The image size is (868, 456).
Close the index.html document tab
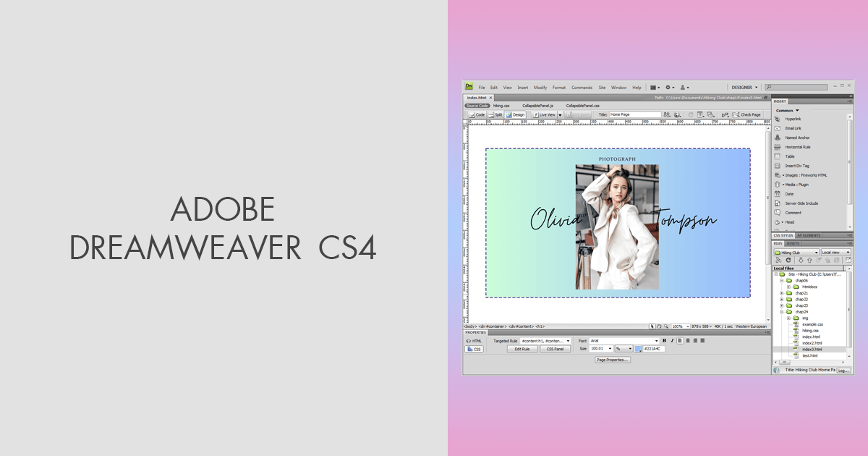491,98
